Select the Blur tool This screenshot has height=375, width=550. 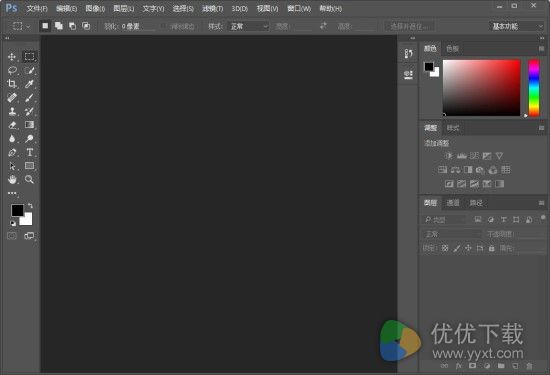[x=12, y=139]
